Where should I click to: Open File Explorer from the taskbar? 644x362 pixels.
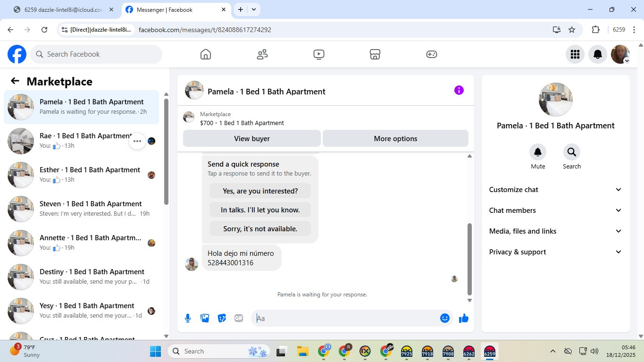coord(302,352)
